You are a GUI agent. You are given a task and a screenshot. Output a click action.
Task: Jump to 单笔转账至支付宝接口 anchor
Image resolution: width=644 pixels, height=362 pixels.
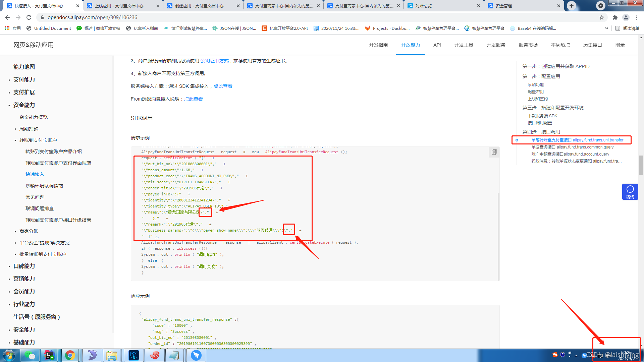pyautogui.click(x=577, y=140)
